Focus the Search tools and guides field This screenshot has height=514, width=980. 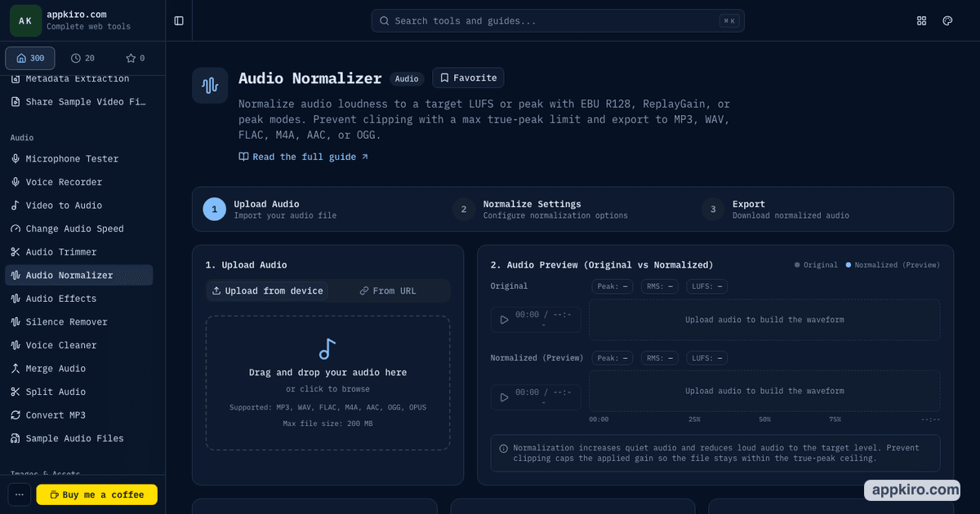click(x=558, y=20)
